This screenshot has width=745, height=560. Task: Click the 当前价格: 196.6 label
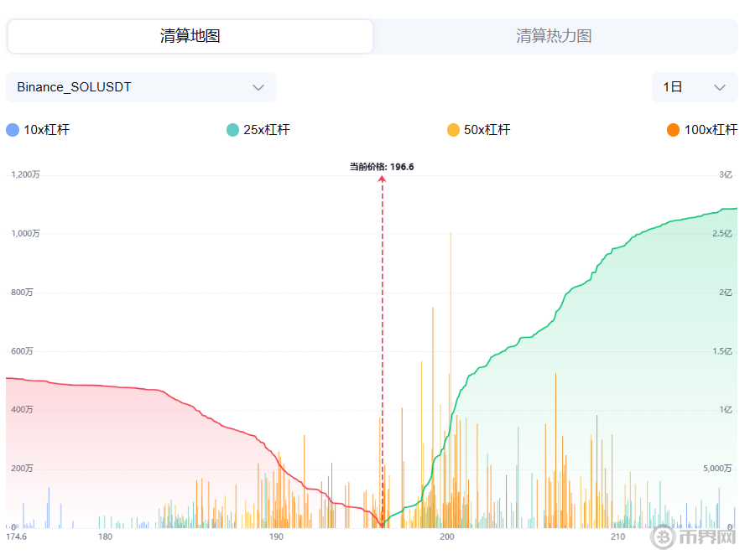click(x=382, y=167)
